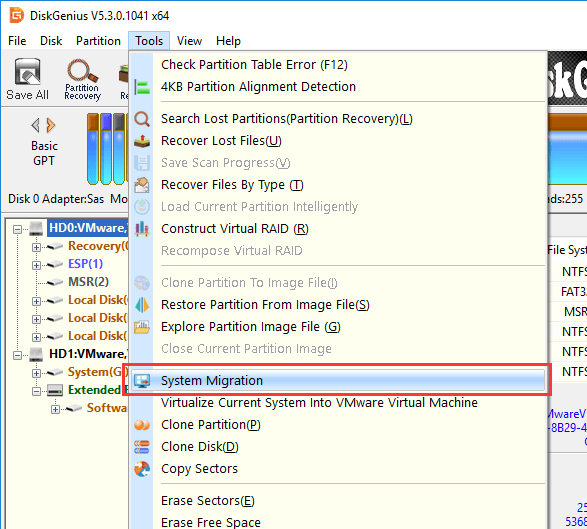Click the Basic GPT disk type label
Viewport: 587px width, 529px height.
click(44, 153)
